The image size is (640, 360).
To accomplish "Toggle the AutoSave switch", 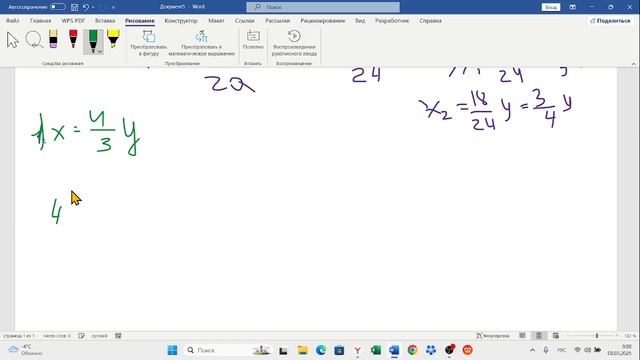I will [x=58, y=7].
